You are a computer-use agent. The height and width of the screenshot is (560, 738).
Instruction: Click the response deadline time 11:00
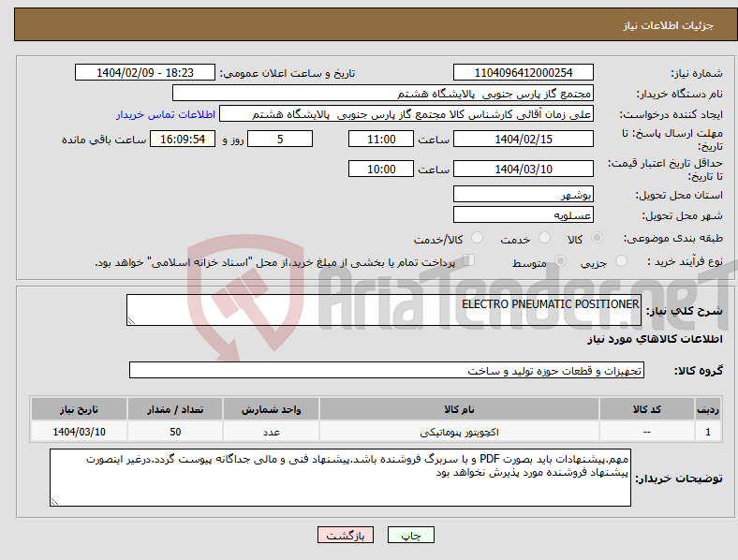pos(381,139)
